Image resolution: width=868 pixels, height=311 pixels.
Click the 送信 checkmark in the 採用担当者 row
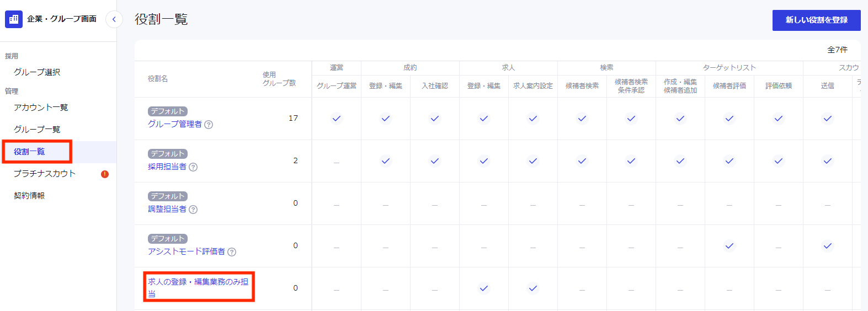(828, 161)
